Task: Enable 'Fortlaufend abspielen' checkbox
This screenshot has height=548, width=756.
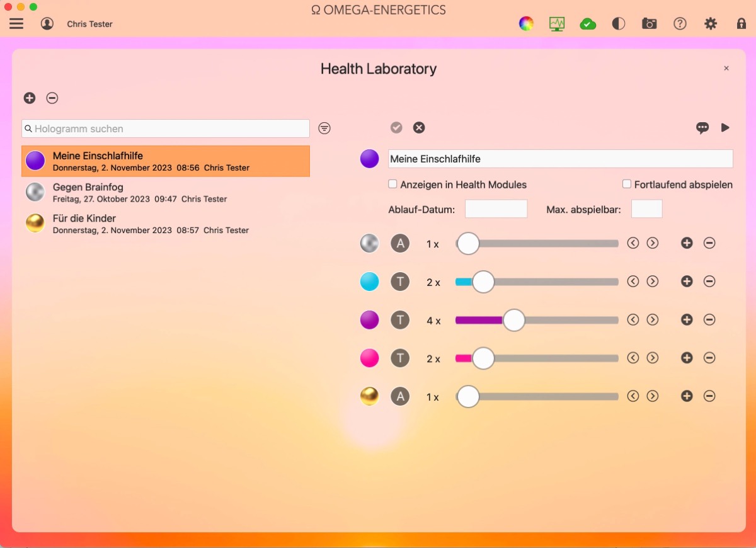Action: [x=627, y=185]
